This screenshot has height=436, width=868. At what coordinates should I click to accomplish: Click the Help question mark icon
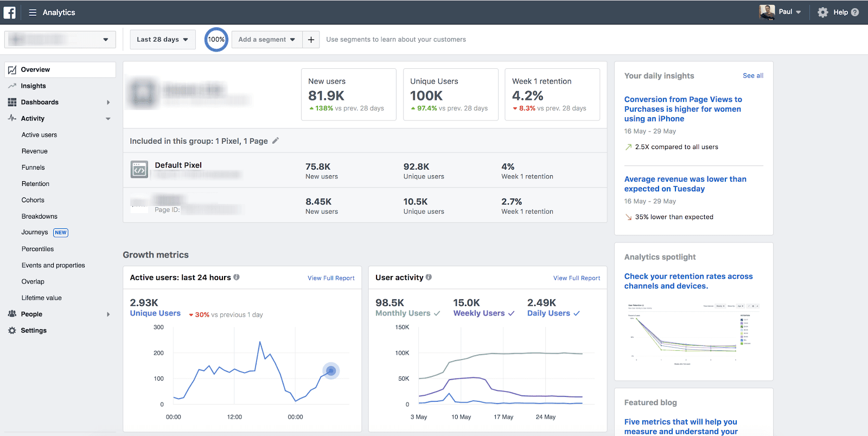tap(855, 12)
